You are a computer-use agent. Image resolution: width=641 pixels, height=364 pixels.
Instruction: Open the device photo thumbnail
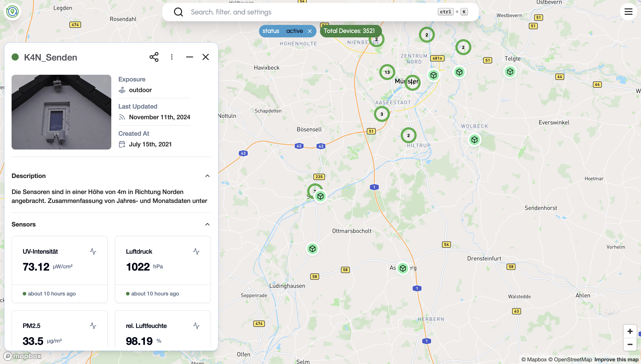[61, 112]
